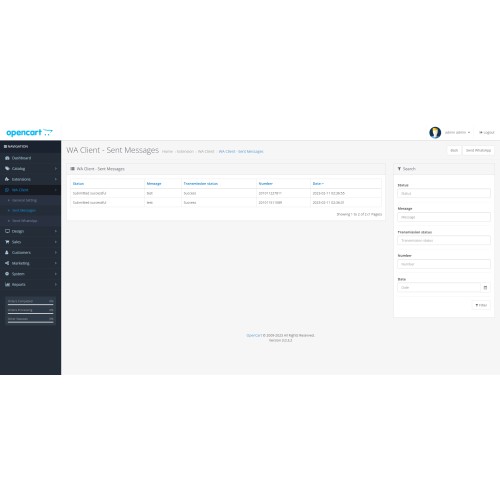Click the Logout link
Screen dimensions: 500x500
(x=487, y=132)
